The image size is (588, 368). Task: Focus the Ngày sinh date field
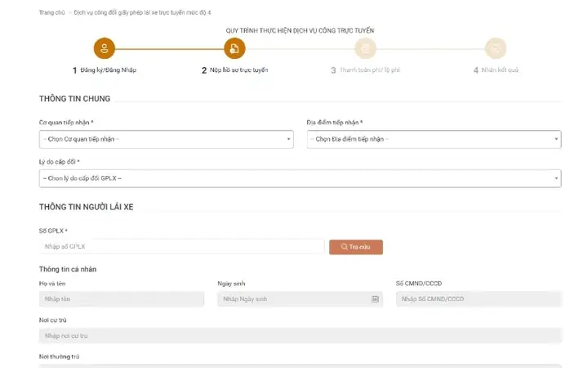[294, 299]
